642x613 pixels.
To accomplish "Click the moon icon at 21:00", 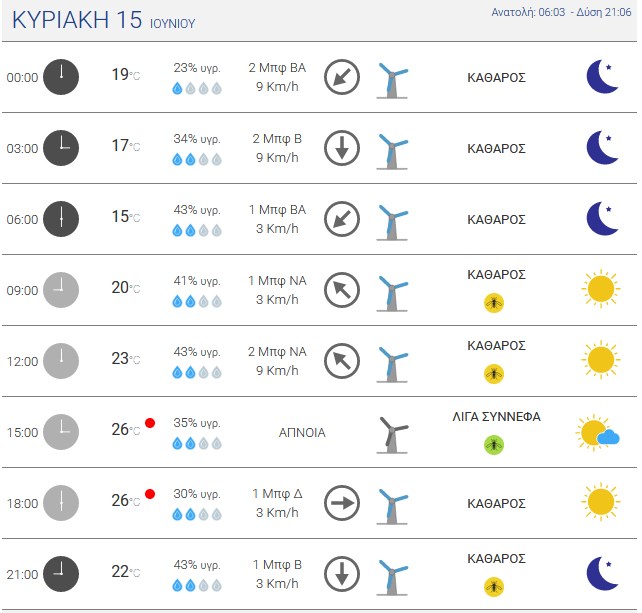I will tap(602, 573).
